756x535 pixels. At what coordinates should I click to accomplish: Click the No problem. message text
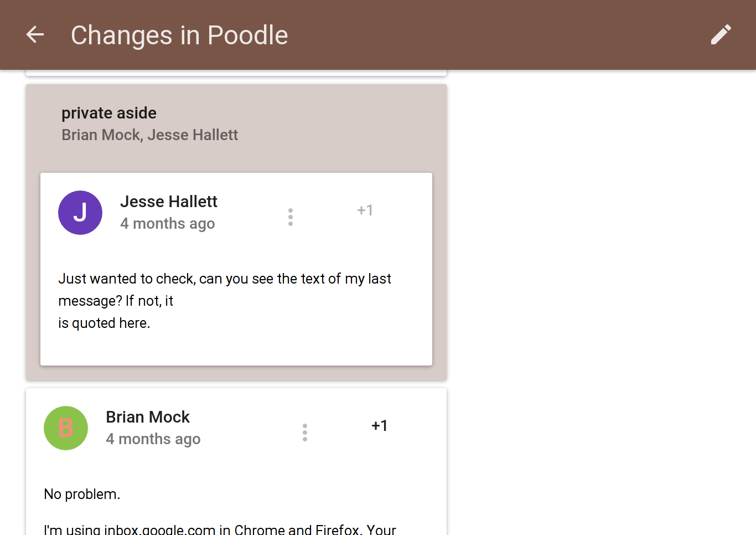point(82,494)
